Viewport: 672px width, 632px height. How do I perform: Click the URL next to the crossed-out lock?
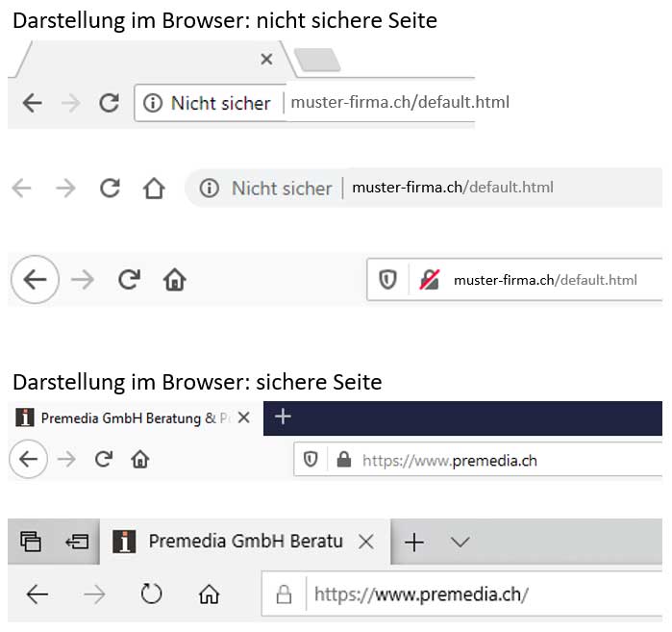click(545, 280)
